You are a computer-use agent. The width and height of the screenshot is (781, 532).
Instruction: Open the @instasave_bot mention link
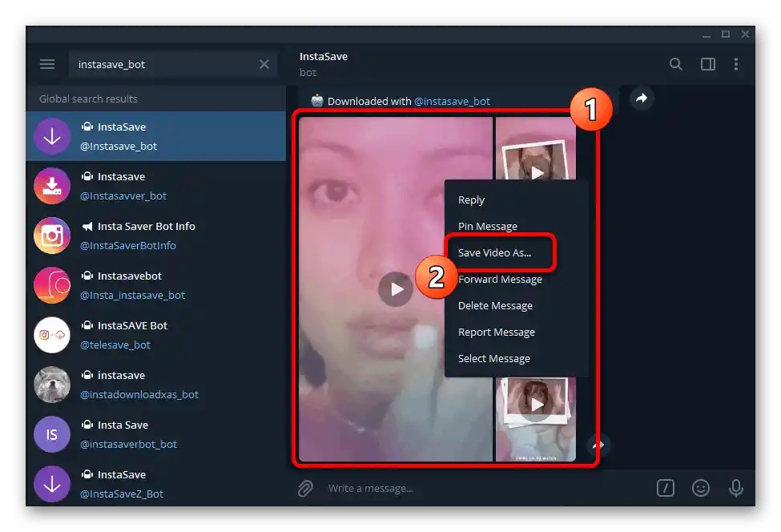pos(452,101)
